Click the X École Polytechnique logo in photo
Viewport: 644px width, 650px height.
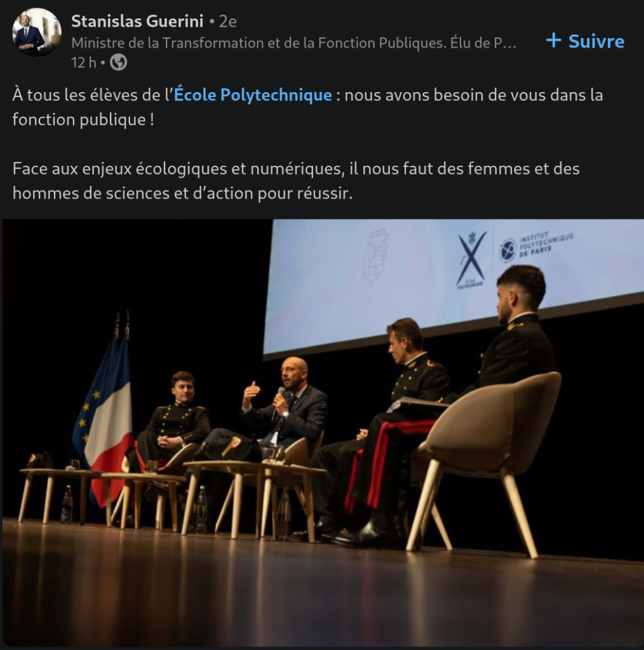pyautogui.click(x=471, y=260)
